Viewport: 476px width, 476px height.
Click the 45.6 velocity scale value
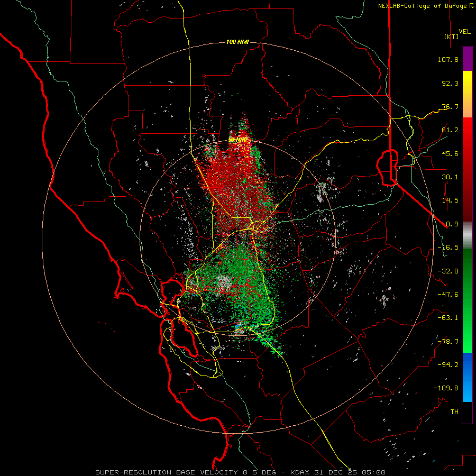(x=450, y=153)
